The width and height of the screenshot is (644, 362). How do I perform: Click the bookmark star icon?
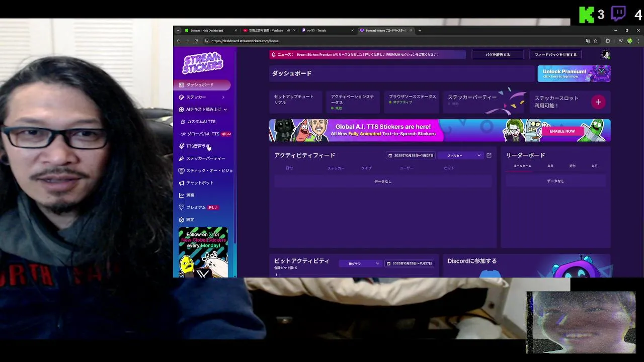click(x=595, y=41)
